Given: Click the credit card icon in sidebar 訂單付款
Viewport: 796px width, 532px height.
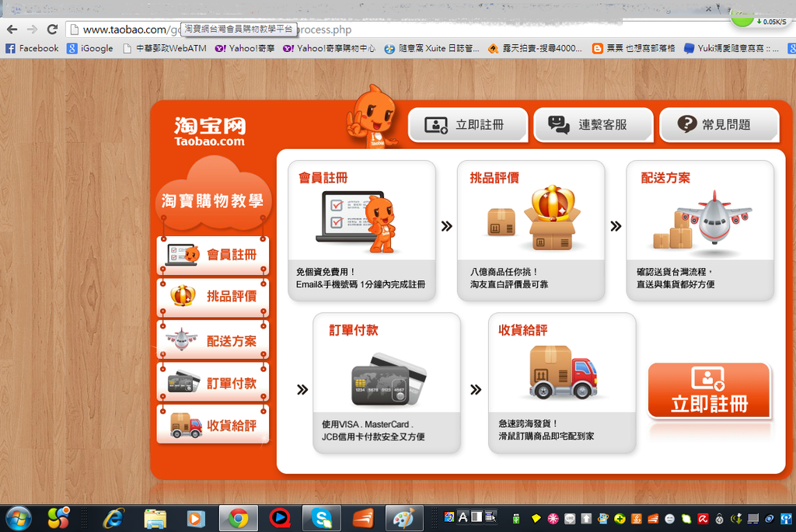Looking at the screenshot, I should pyautogui.click(x=183, y=382).
